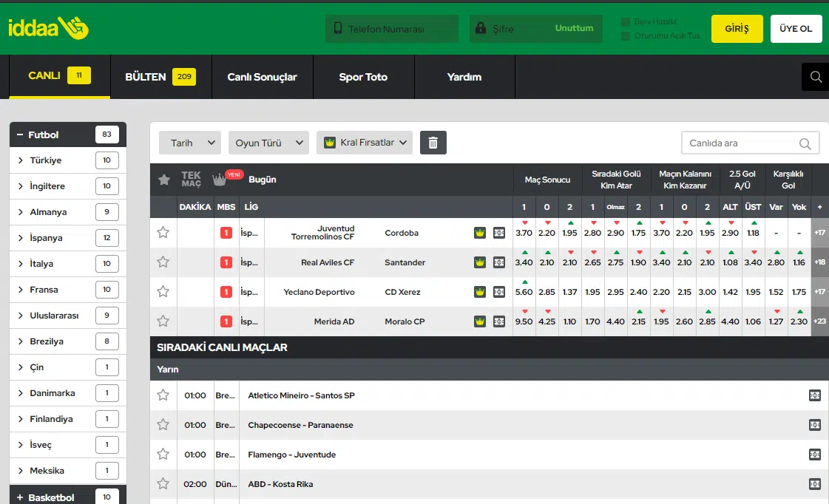829x504 pixels.
Task: Open pitch tracker for Yeclano Deportivo match
Action: click(x=498, y=292)
